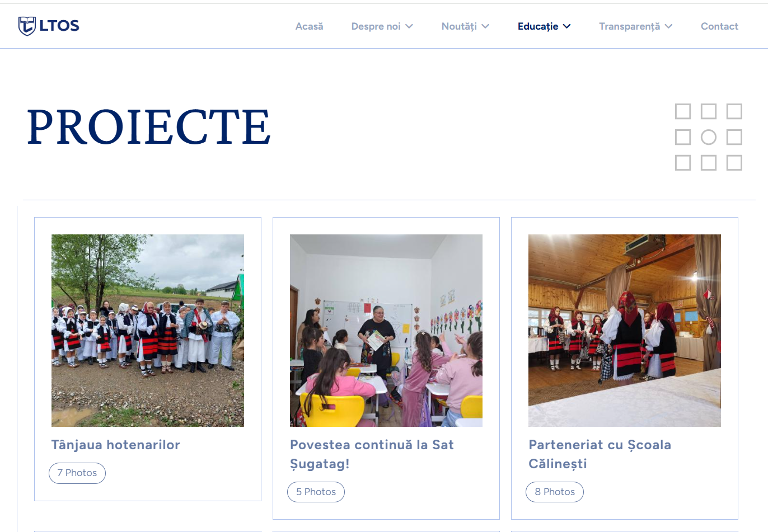The width and height of the screenshot is (768, 532).
Task: Click the top-left square of the grid icon
Action: coord(683,111)
